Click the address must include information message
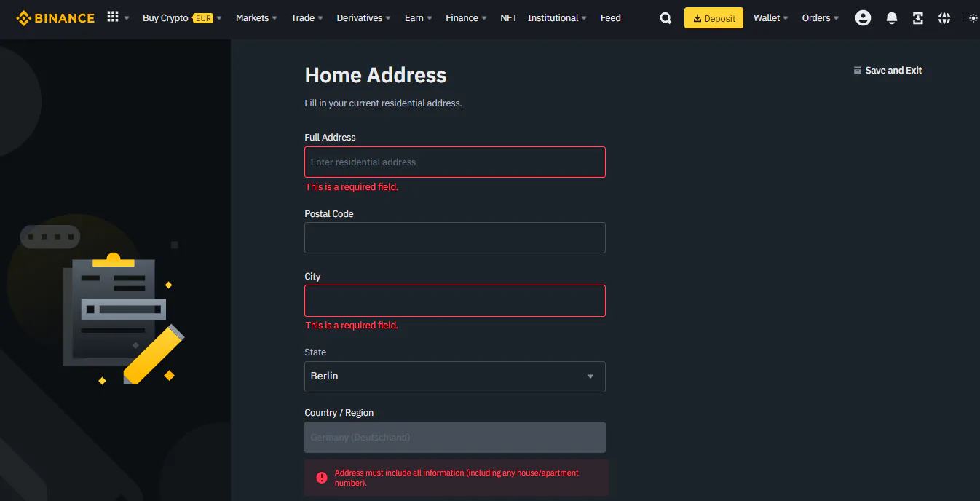980x501 pixels. click(x=457, y=478)
